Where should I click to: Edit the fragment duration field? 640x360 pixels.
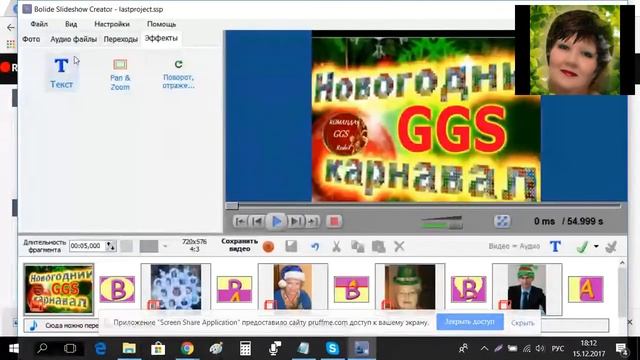[87, 246]
